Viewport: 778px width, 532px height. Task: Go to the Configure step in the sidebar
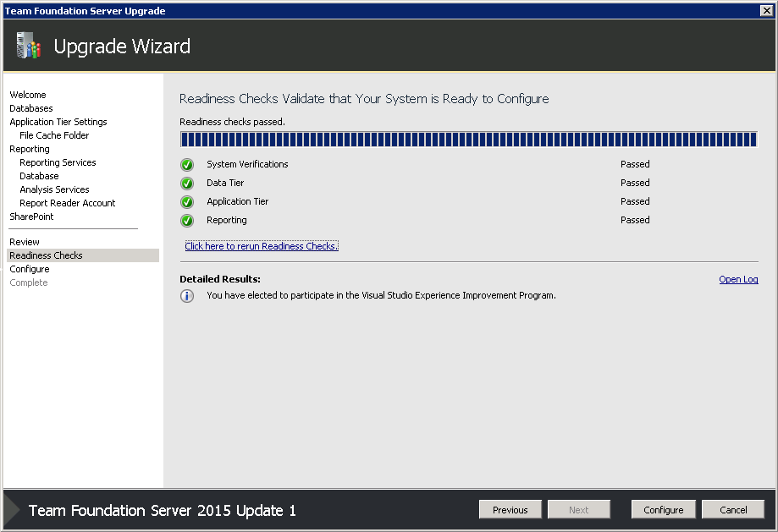pyautogui.click(x=30, y=269)
